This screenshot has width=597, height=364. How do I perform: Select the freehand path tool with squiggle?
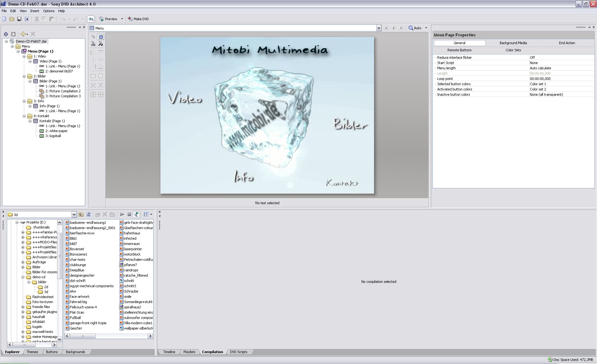coord(101,44)
